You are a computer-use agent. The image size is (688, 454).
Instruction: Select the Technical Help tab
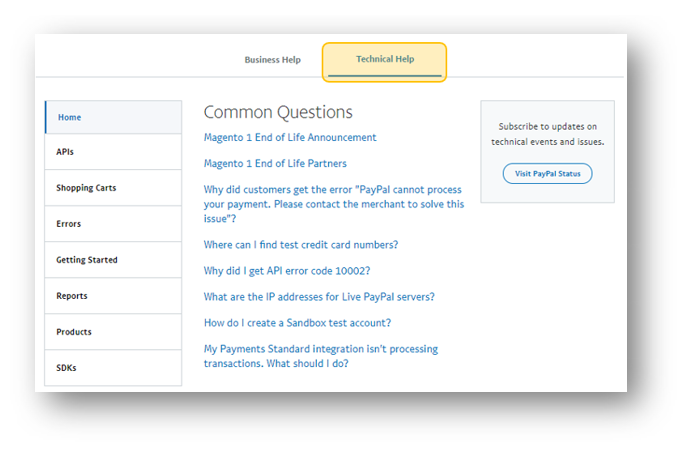tap(384, 60)
